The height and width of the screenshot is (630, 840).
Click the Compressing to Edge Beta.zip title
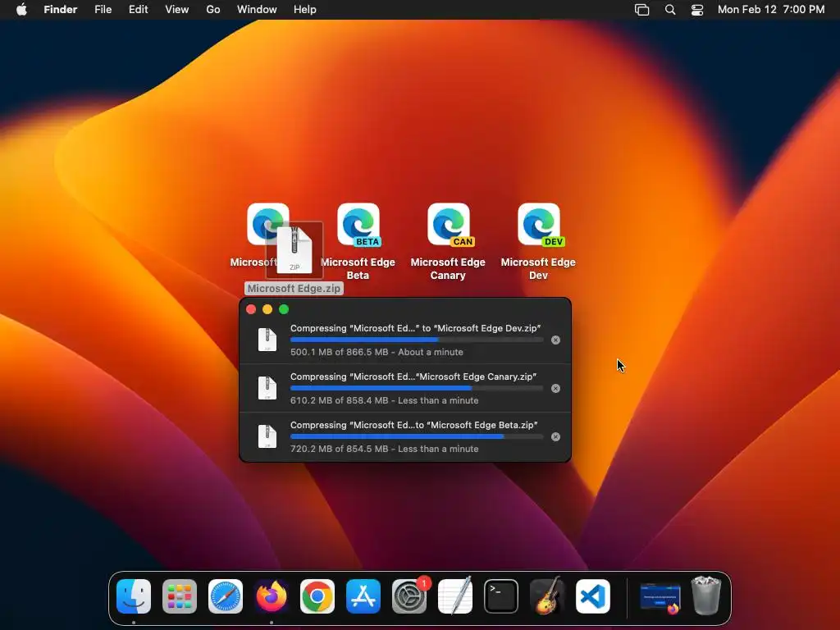point(414,425)
